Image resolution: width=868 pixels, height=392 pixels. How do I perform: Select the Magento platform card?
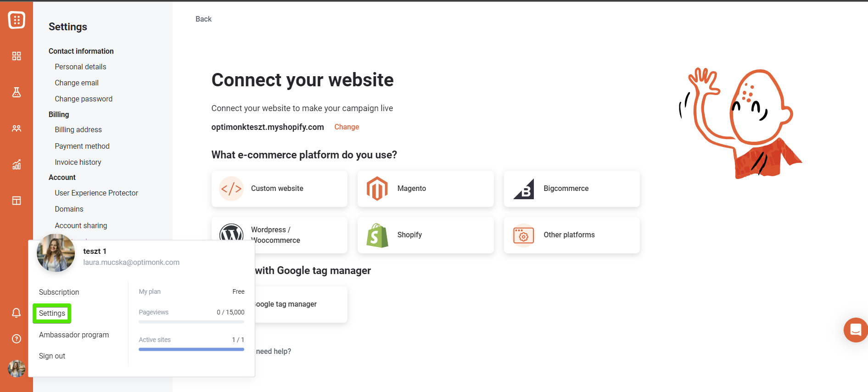426,189
